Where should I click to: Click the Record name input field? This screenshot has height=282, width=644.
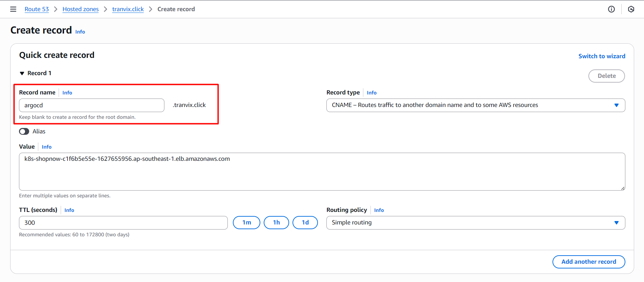point(92,105)
